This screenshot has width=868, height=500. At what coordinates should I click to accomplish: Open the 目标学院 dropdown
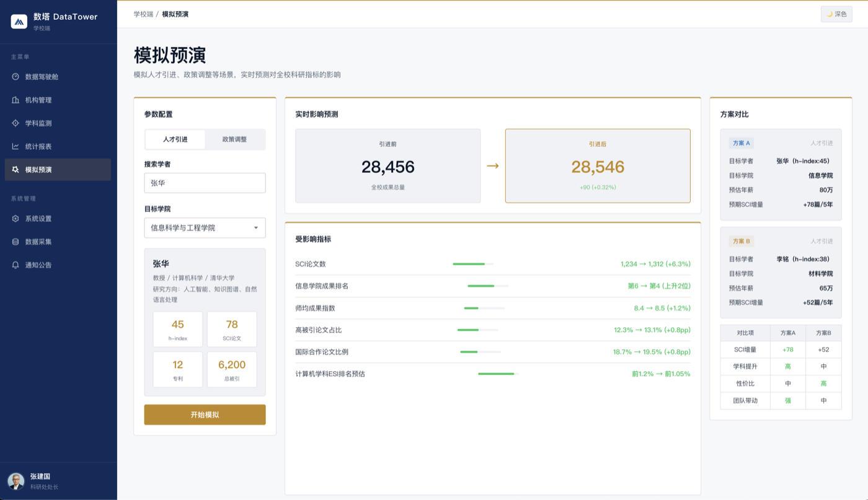click(x=205, y=227)
